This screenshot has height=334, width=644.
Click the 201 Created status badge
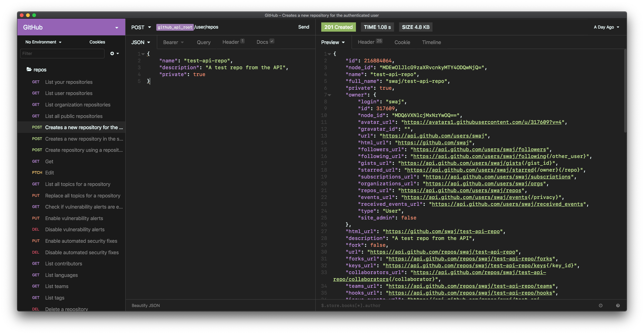338,27
